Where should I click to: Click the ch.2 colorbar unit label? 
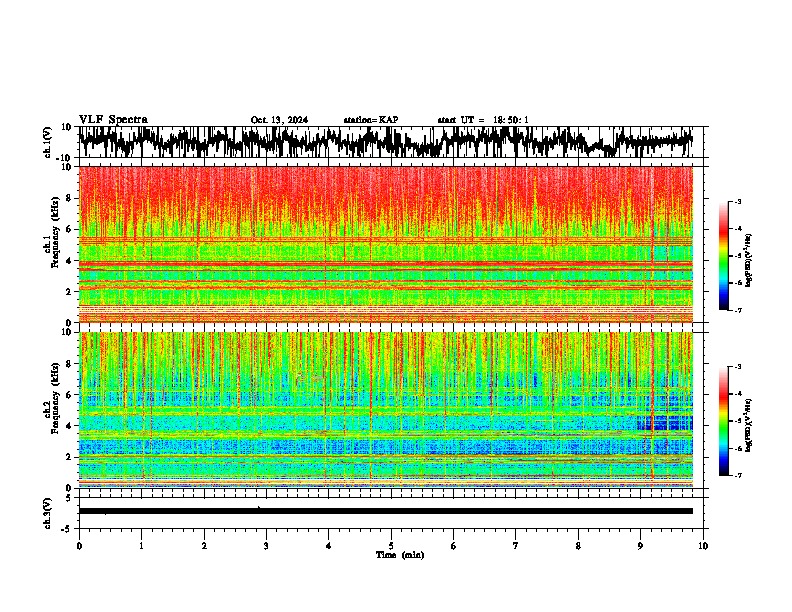click(749, 426)
